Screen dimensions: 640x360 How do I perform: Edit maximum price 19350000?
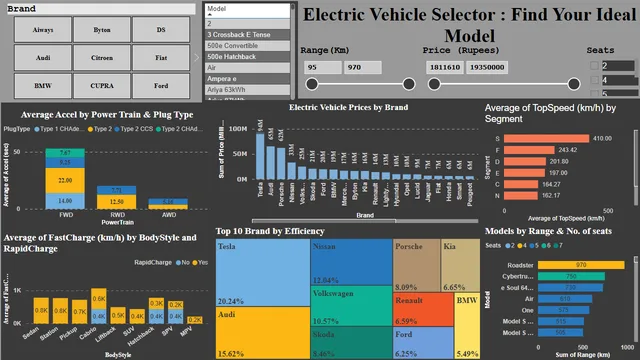[487, 67]
